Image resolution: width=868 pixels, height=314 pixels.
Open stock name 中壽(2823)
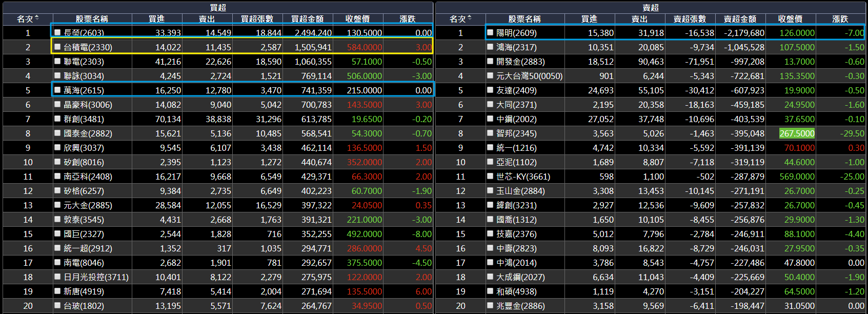[516, 248]
